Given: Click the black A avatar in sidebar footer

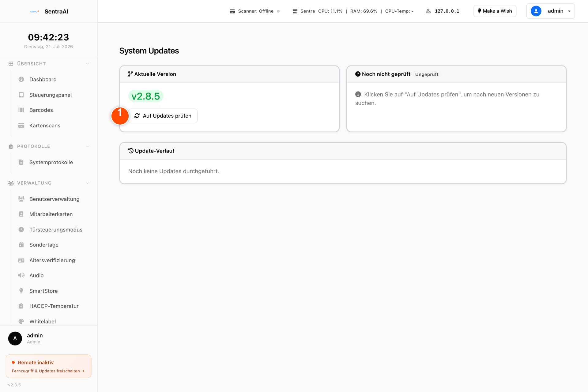Looking at the screenshot, I should click(15, 338).
